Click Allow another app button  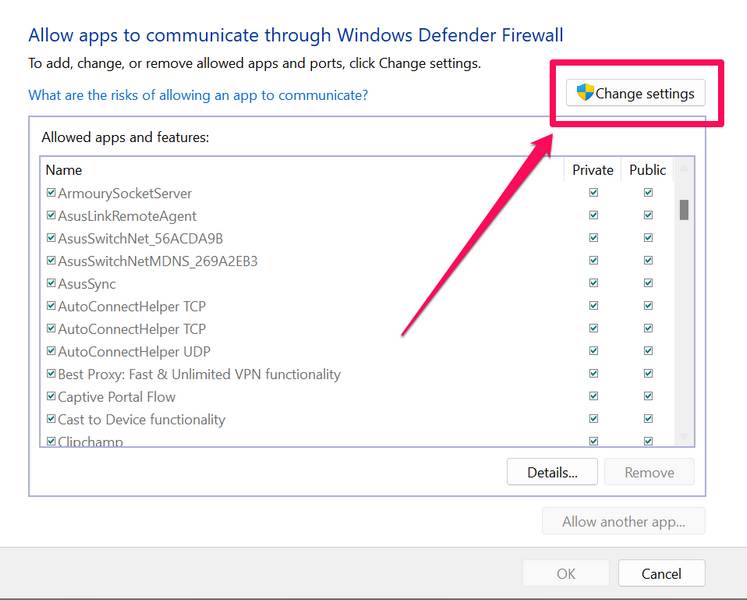(623, 521)
